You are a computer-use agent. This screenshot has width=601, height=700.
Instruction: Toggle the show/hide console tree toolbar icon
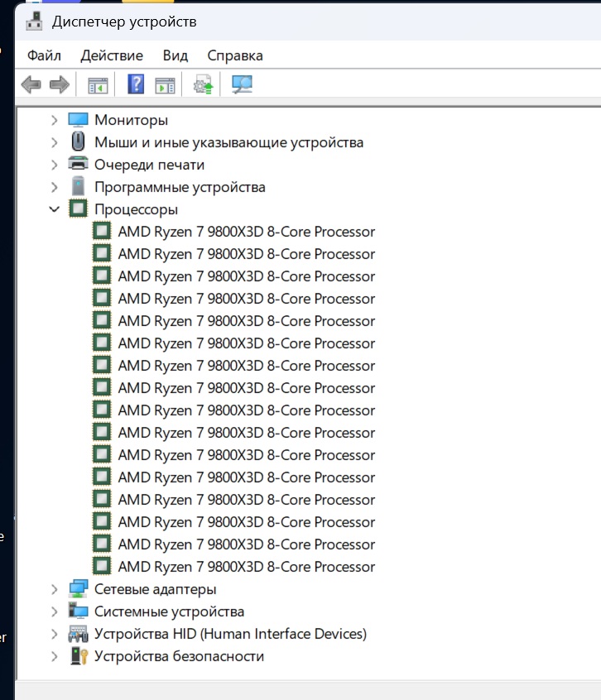(x=98, y=85)
